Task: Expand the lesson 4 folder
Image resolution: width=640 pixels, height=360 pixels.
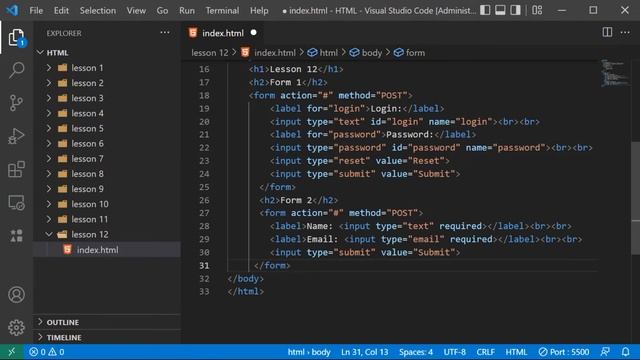Action: click(x=49, y=113)
